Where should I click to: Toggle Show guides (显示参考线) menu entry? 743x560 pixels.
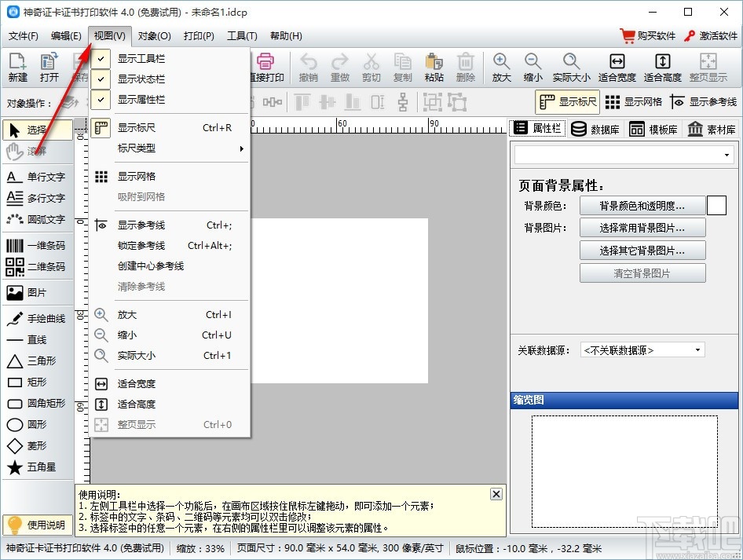coord(170,225)
